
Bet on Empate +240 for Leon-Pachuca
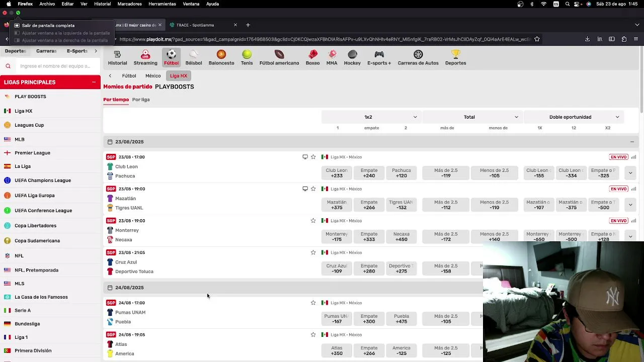tap(369, 173)
